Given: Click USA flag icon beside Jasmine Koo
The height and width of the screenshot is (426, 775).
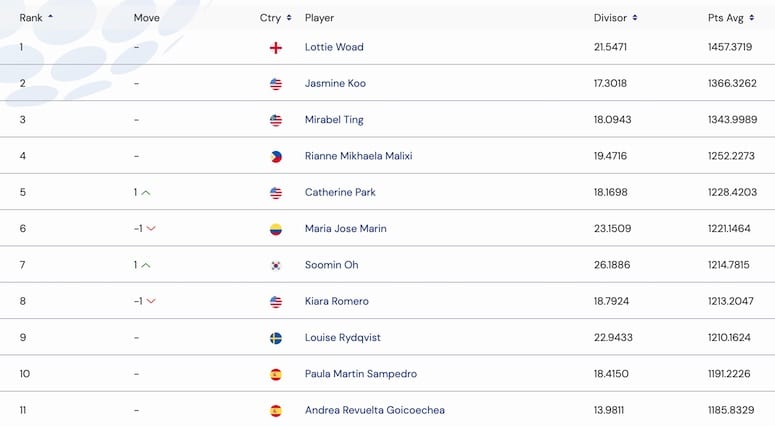Looking at the screenshot, I should (x=276, y=84).
